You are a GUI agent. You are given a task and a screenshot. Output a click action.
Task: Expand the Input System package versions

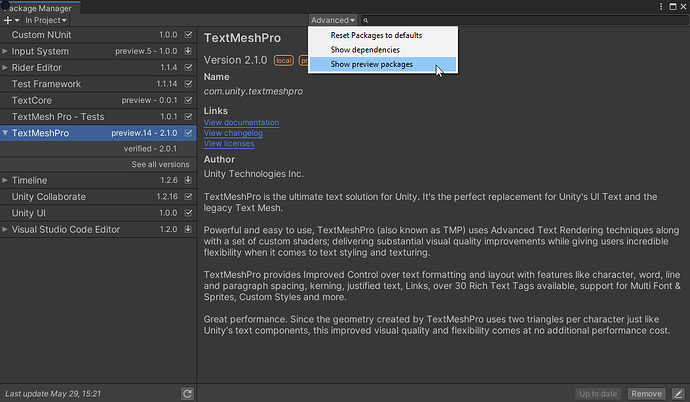[6, 51]
